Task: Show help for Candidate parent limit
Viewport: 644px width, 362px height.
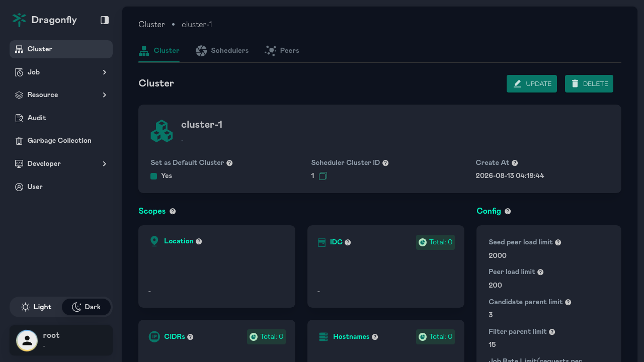Action: point(568,302)
